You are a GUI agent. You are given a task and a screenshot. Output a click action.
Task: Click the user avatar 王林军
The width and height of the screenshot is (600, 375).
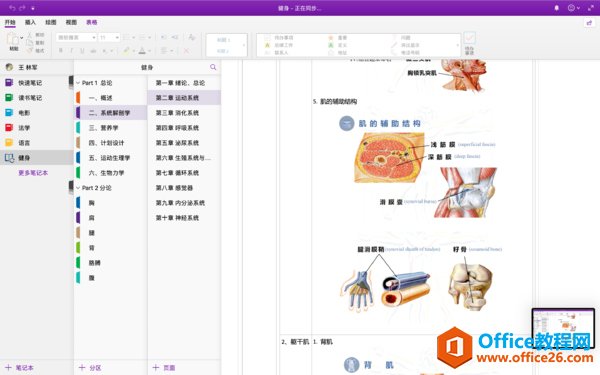coord(9,67)
